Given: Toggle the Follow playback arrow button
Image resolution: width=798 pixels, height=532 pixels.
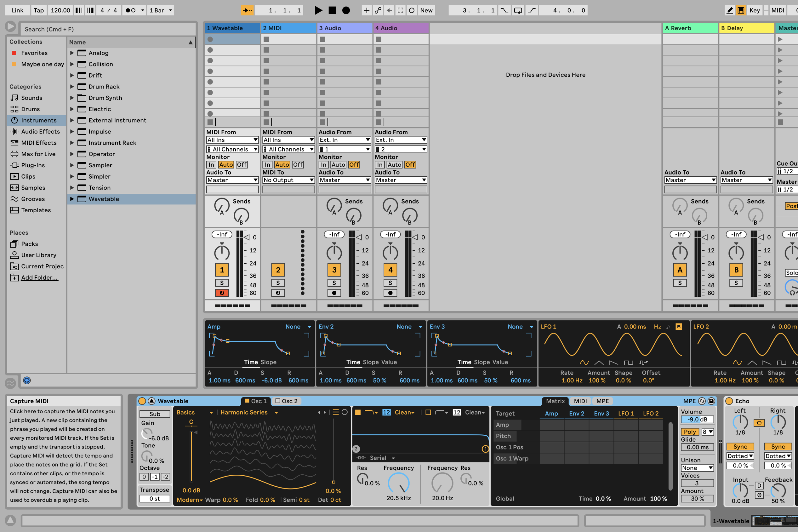Looking at the screenshot, I should point(247,10).
